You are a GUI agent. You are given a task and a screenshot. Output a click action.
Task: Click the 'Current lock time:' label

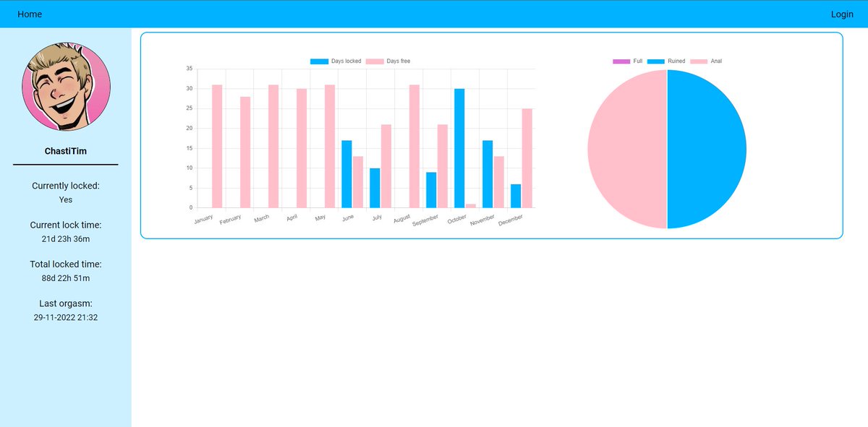[66, 225]
